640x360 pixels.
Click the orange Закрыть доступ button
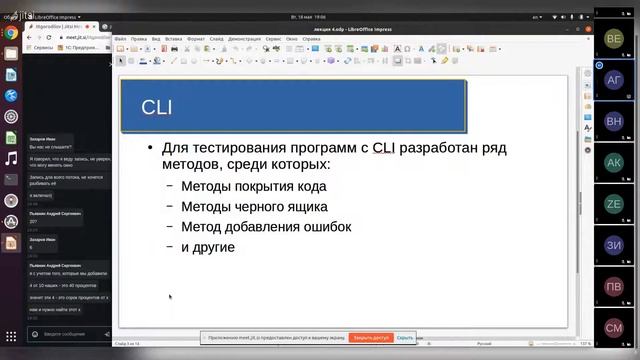[x=371, y=338]
